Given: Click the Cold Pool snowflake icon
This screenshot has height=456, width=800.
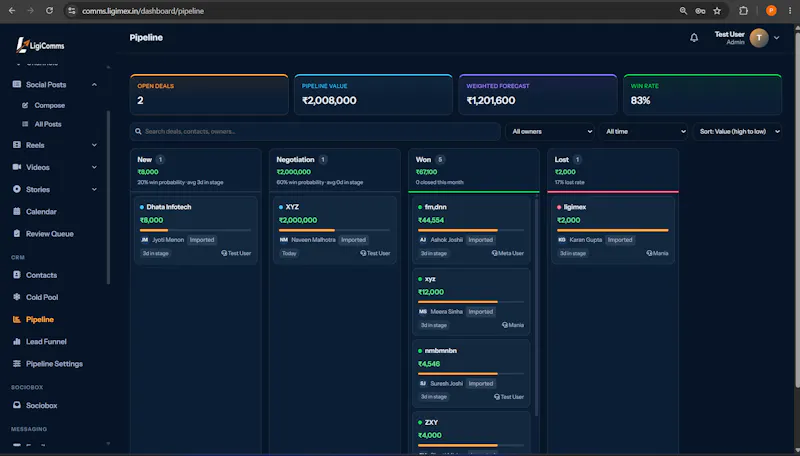Looking at the screenshot, I should click(x=17, y=297).
